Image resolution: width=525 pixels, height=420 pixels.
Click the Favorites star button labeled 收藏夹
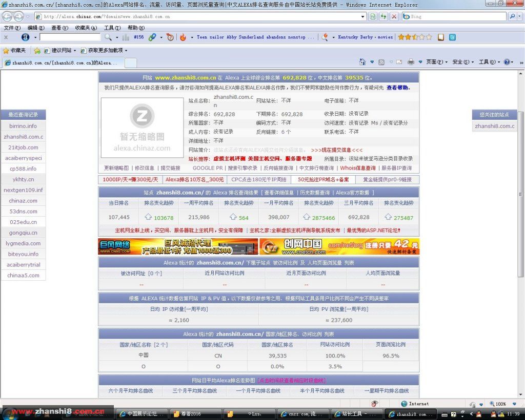14,51
